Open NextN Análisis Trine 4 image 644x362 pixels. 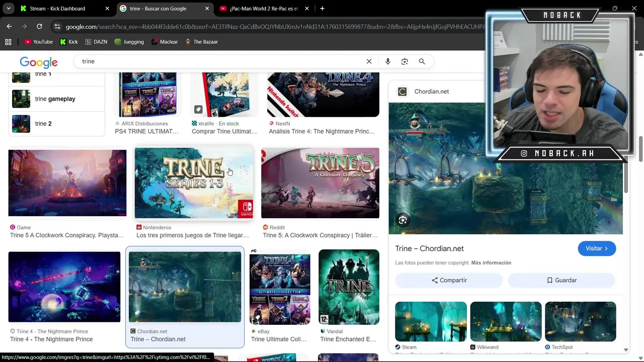point(323,95)
